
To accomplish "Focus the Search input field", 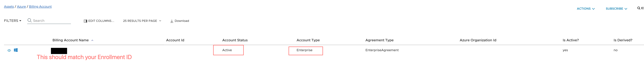I will point(51,21).
